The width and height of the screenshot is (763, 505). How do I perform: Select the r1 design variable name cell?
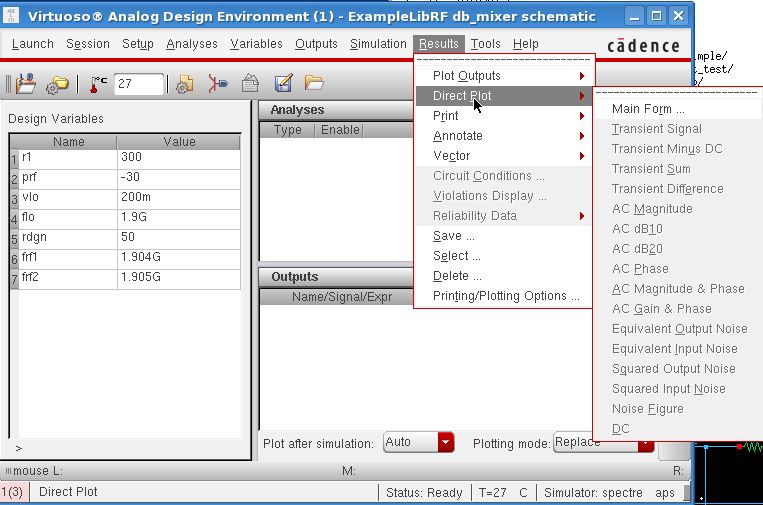click(x=68, y=158)
